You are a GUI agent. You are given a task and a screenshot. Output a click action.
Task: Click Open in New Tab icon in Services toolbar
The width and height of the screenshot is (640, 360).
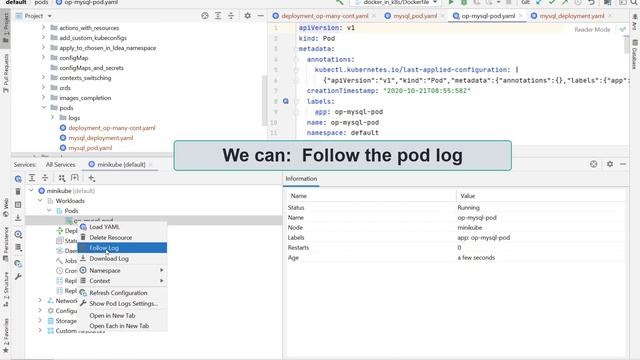coord(75,178)
